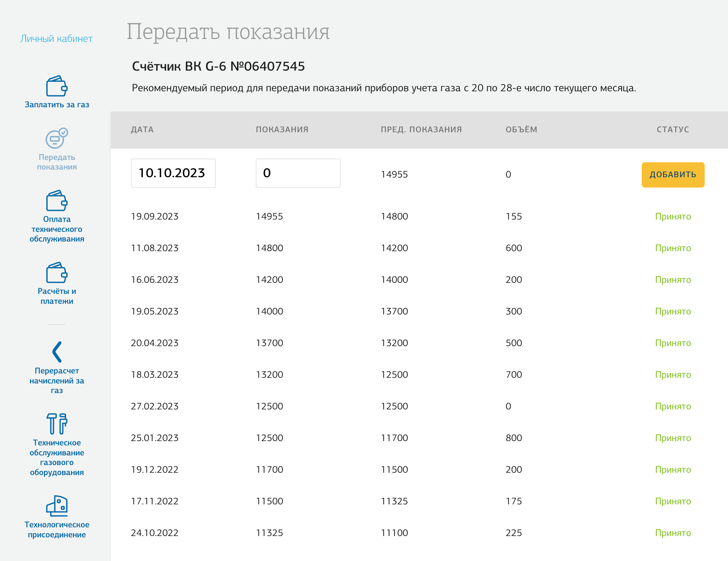Open Расчёты и платежи section
728x561 pixels.
[57, 296]
